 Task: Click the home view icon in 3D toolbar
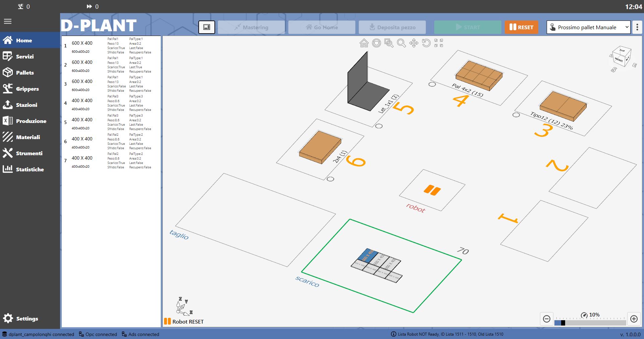tap(364, 43)
